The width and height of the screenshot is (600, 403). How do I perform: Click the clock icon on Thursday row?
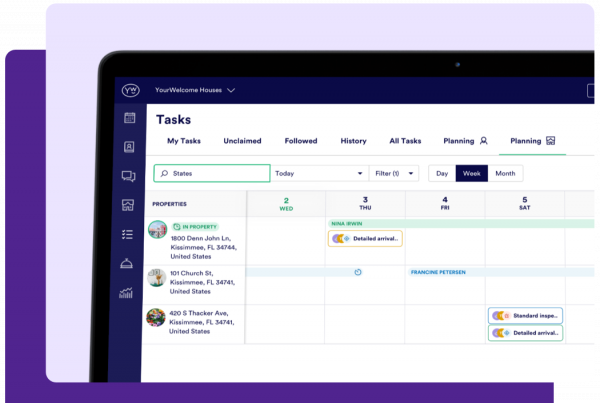pyautogui.click(x=358, y=272)
